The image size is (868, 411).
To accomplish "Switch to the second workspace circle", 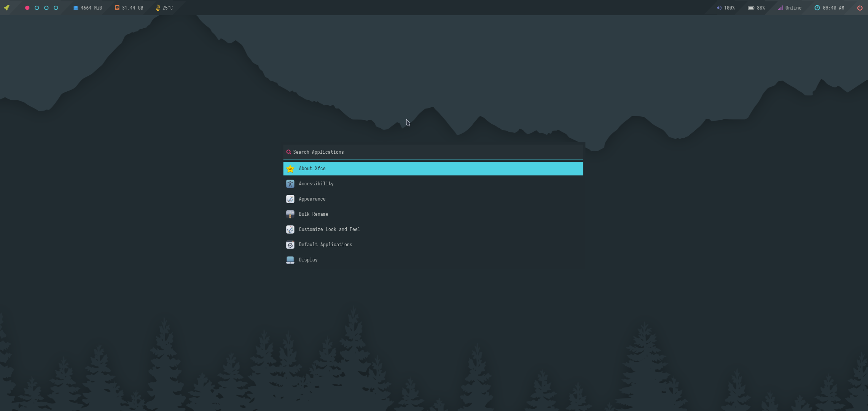I will pos(37,8).
